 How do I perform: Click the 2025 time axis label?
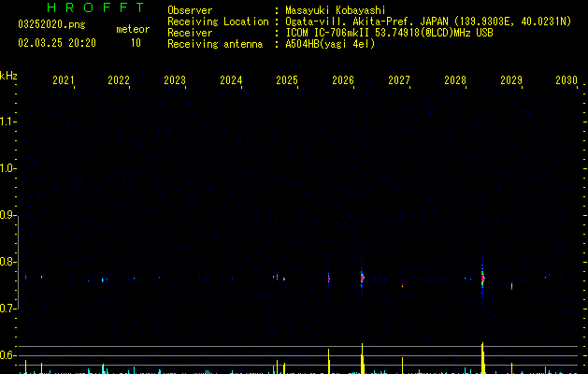[x=287, y=79]
